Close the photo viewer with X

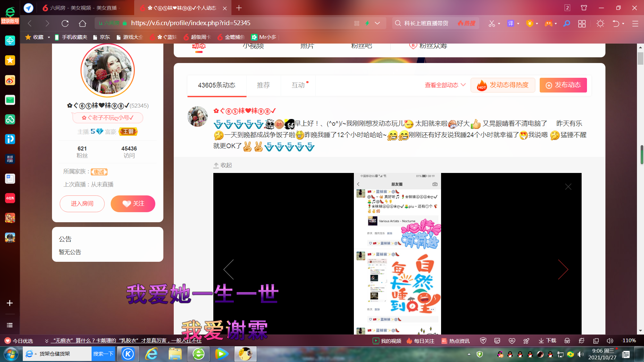pyautogui.click(x=568, y=187)
